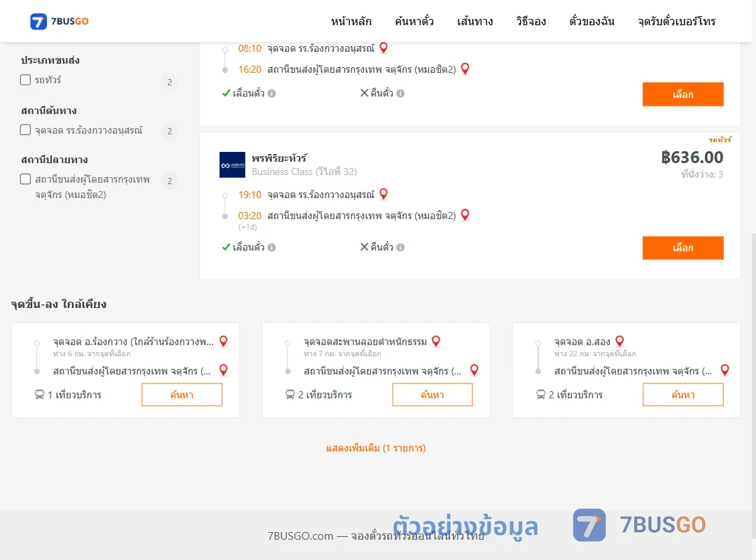This screenshot has height=560, width=756.
Task: Open map pin for จุดจอด อ.สอง
Action: tap(620, 342)
